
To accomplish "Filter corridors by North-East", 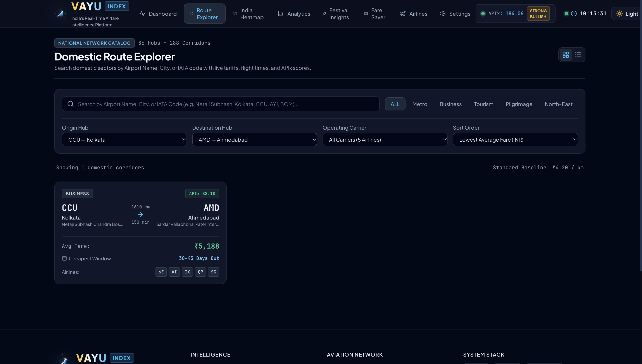I will [558, 104].
